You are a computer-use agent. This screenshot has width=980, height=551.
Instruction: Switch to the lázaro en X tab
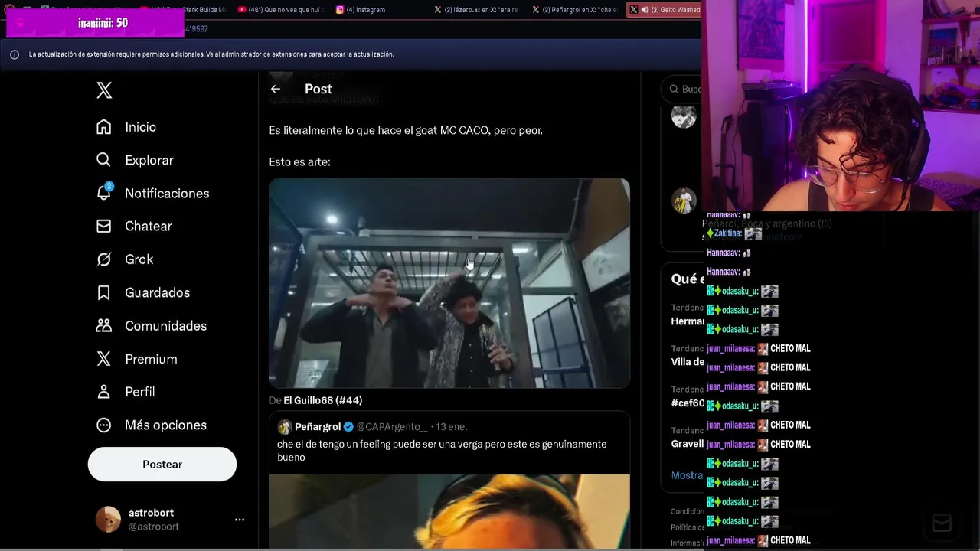point(476,10)
